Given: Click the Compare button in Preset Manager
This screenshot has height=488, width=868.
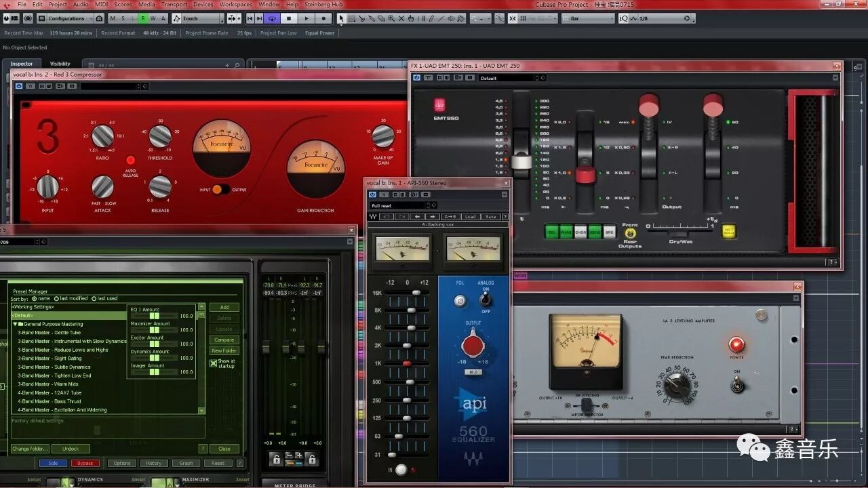Looking at the screenshot, I should 224,340.
